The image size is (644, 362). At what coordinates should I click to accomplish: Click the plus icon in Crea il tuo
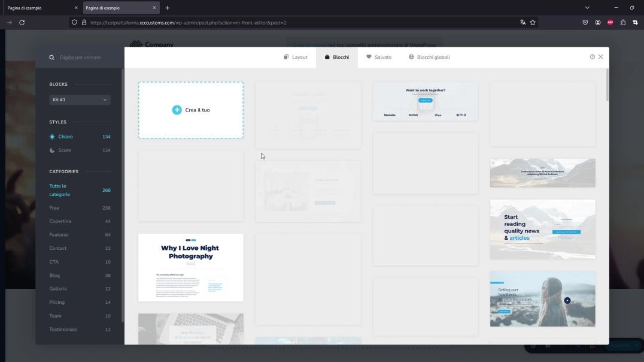click(x=177, y=110)
